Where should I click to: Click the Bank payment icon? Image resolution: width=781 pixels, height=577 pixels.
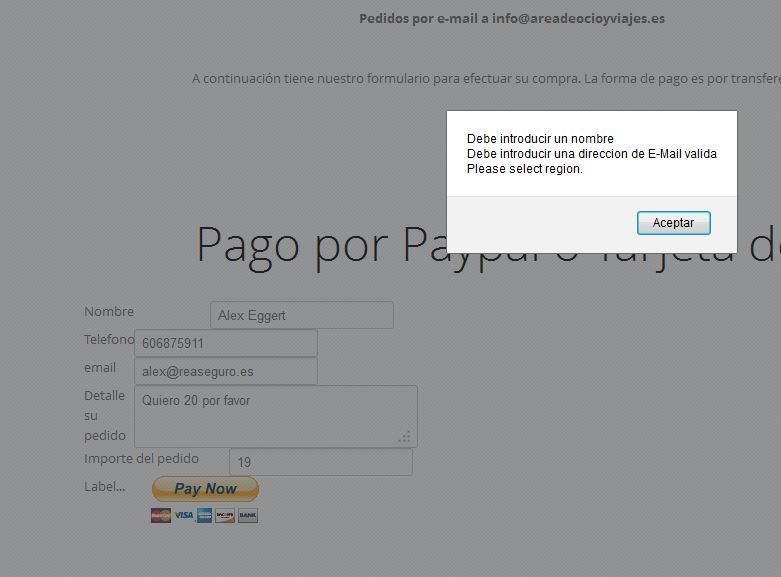248,516
